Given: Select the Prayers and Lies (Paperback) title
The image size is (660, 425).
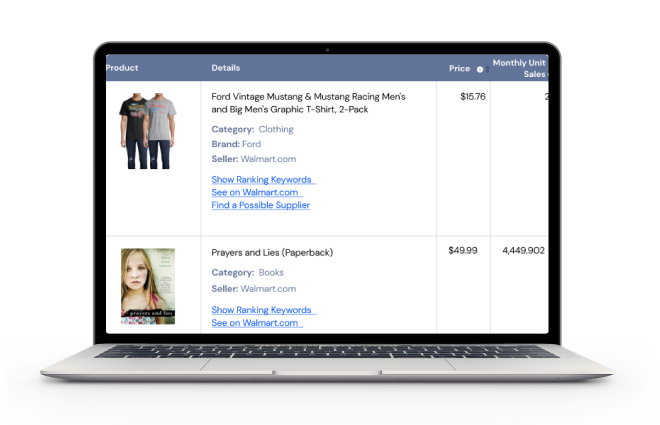Looking at the screenshot, I should point(272,252).
